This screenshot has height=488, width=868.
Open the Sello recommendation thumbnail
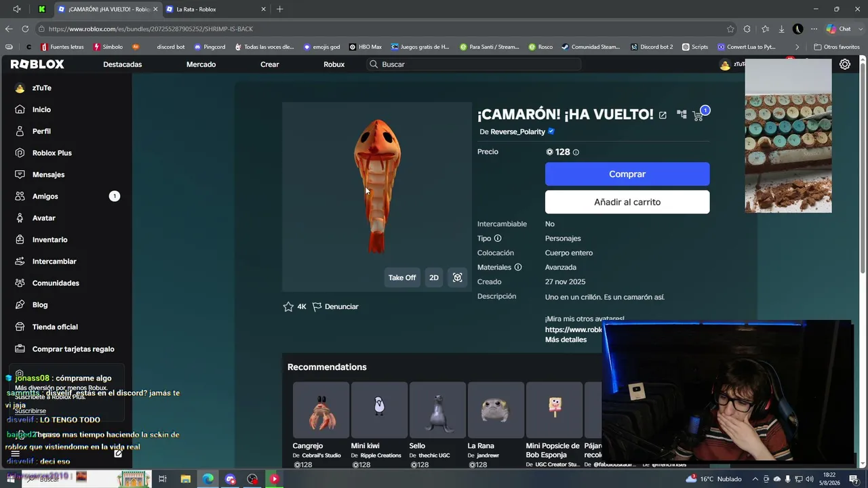437,411
